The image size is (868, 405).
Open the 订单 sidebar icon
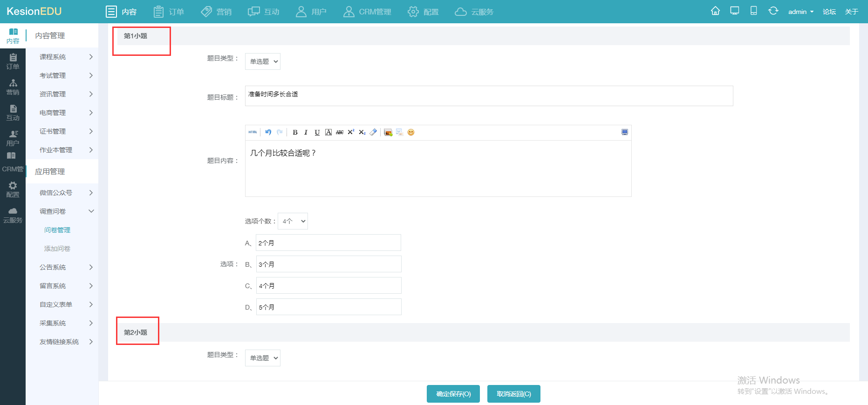pos(13,61)
